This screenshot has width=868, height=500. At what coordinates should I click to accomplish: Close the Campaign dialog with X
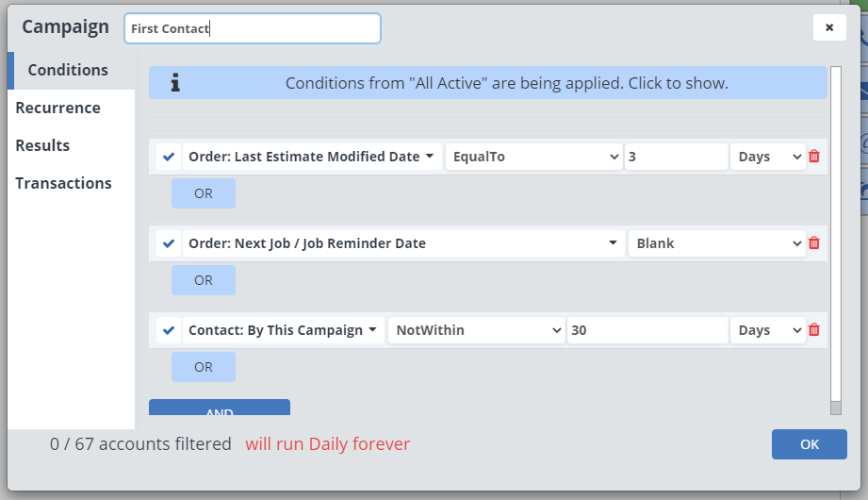[829, 27]
